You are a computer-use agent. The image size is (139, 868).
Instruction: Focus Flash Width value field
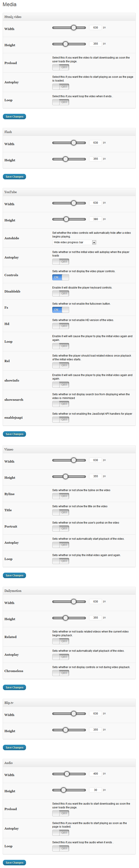[x=96, y=142]
